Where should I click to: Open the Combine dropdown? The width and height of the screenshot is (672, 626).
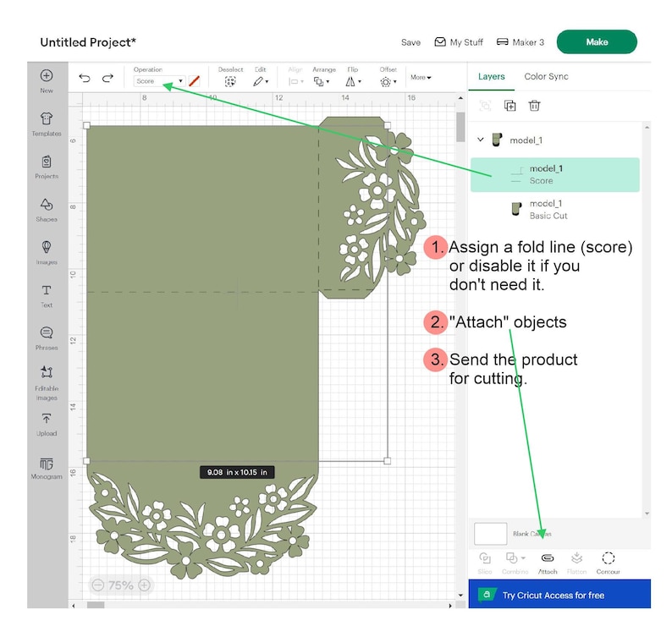pyautogui.click(x=515, y=563)
